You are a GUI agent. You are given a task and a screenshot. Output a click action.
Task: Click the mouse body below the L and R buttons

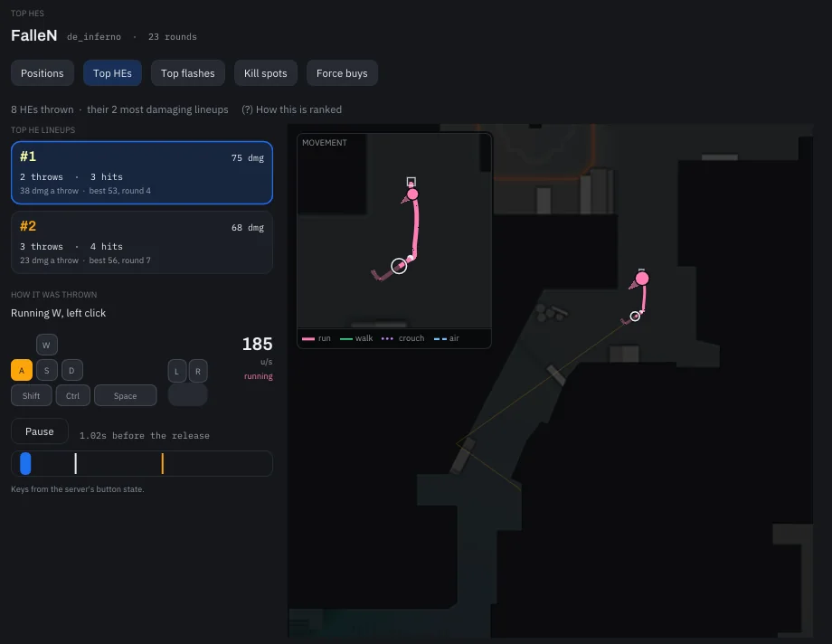tap(188, 395)
